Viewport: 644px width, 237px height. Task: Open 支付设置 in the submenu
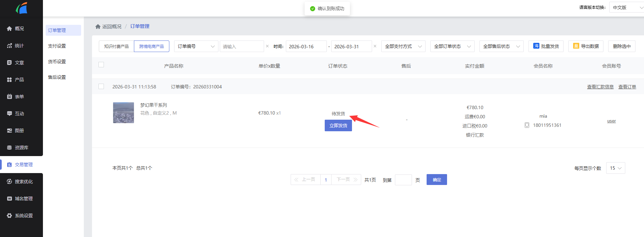click(x=57, y=46)
